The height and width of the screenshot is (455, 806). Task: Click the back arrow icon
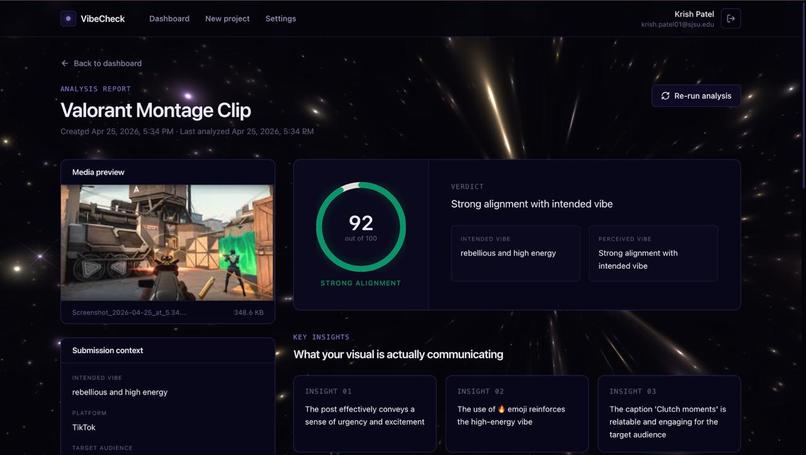pyautogui.click(x=65, y=63)
